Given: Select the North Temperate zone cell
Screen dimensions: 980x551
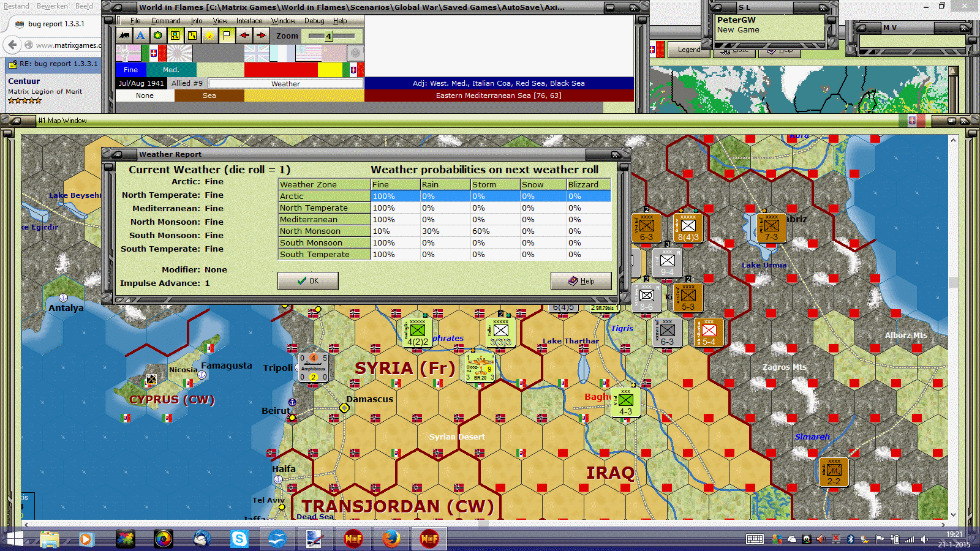Looking at the screenshot, I should (325, 208).
